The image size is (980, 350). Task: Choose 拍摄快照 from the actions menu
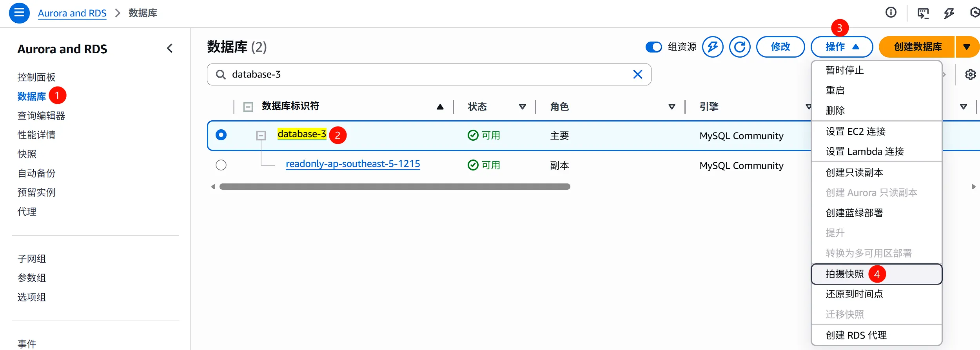[x=845, y=274]
